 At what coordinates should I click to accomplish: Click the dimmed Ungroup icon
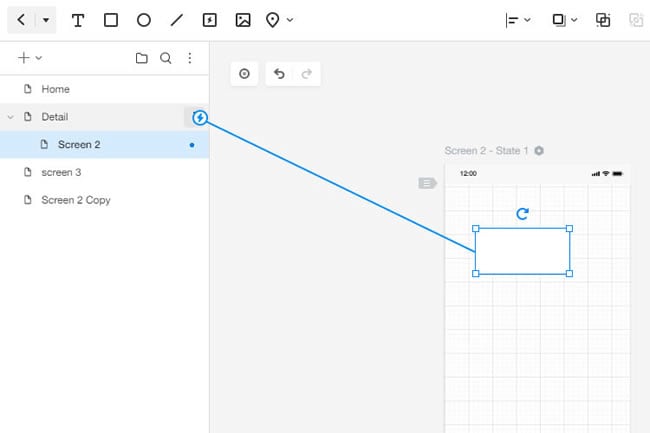(x=635, y=20)
